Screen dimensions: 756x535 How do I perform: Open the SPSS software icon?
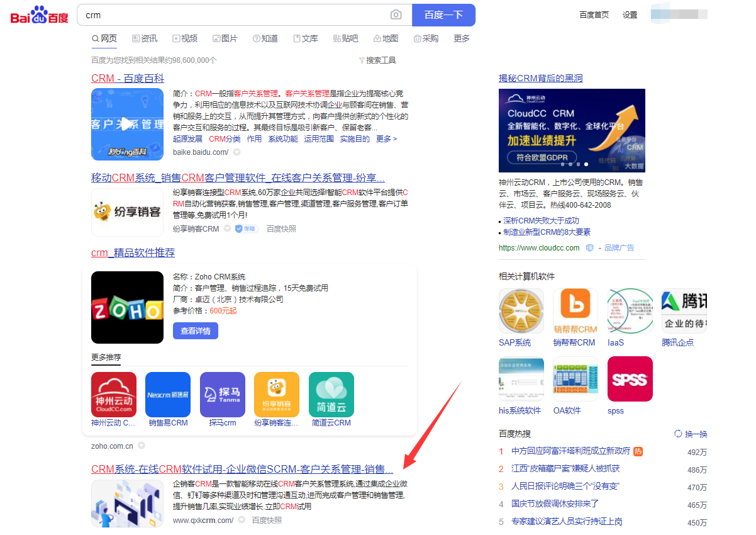[x=630, y=379]
